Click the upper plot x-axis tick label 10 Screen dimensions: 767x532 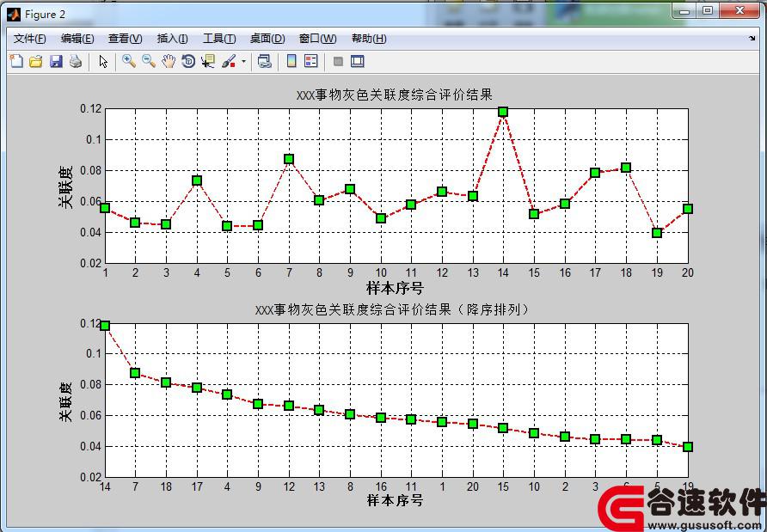[381, 272]
